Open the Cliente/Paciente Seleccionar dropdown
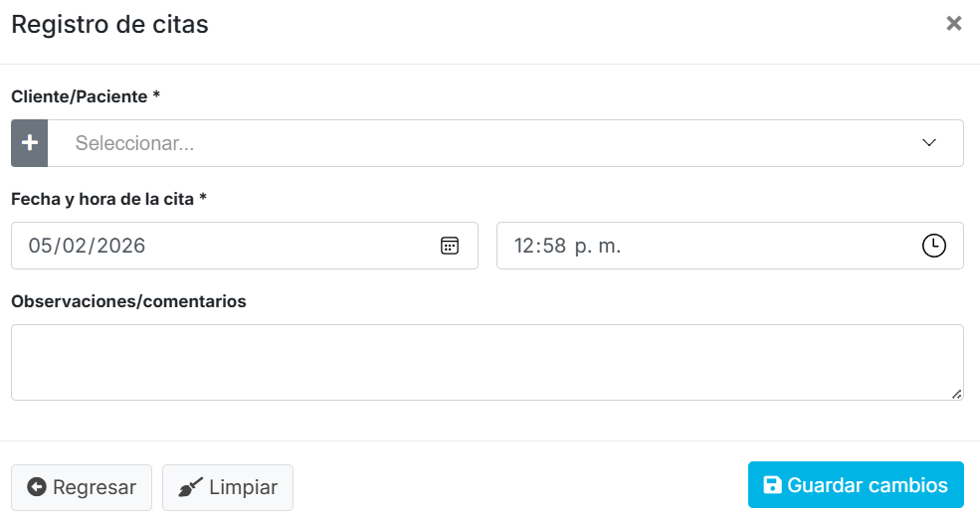This screenshot has width=980, height=521. [488, 143]
